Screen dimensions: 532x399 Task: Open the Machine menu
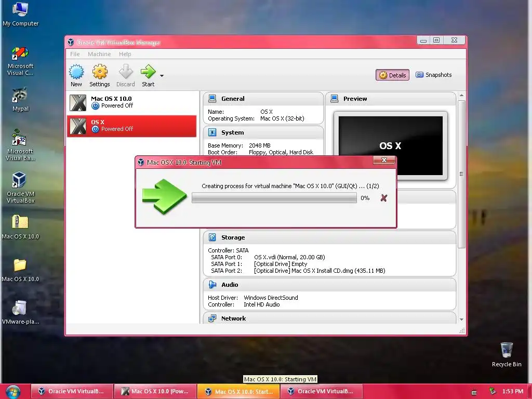point(99,54)
